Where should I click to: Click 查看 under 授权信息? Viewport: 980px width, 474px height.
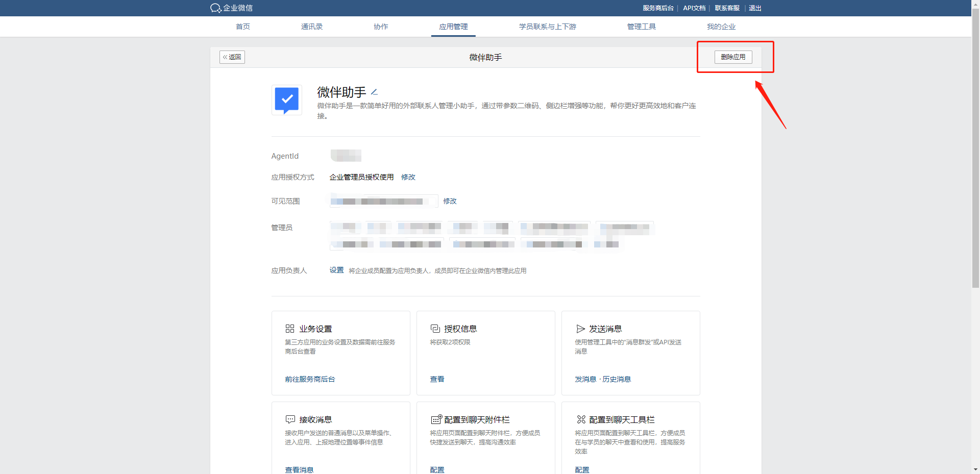pyautogui.click(x=437, y=379)
